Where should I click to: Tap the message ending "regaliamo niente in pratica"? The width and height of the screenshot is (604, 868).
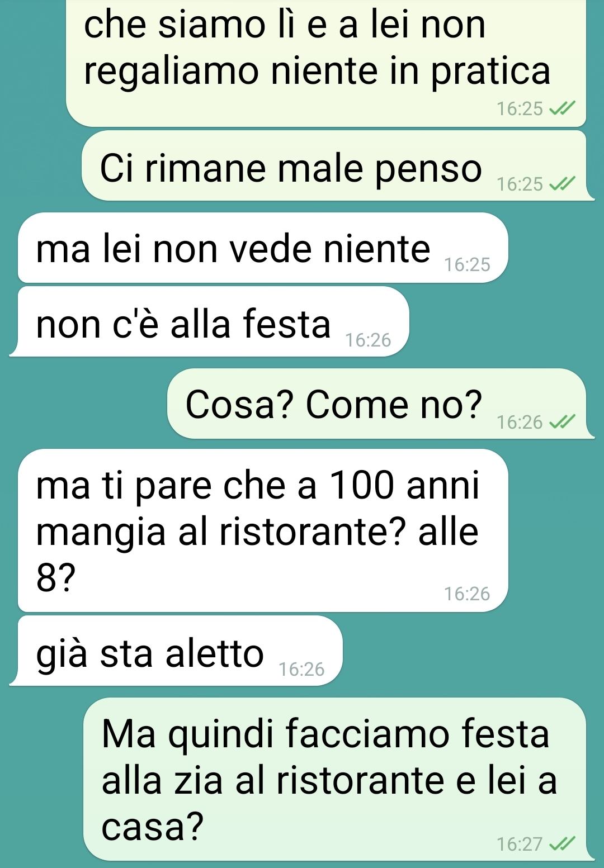click(x=326, y=63)
